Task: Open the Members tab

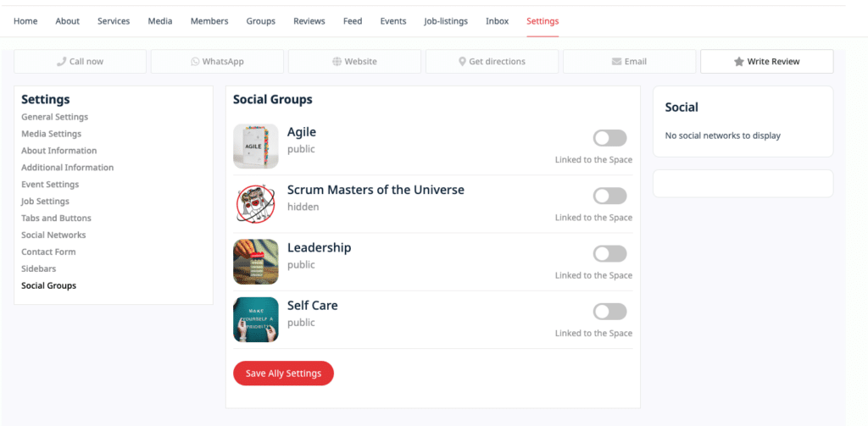Action: pyautogui.click(x=209, y=21)
